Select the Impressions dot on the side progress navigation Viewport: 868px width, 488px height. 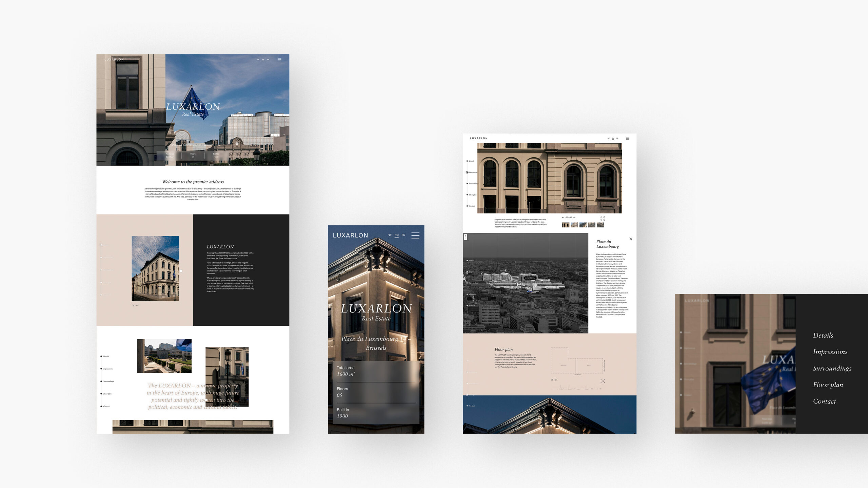467,172
